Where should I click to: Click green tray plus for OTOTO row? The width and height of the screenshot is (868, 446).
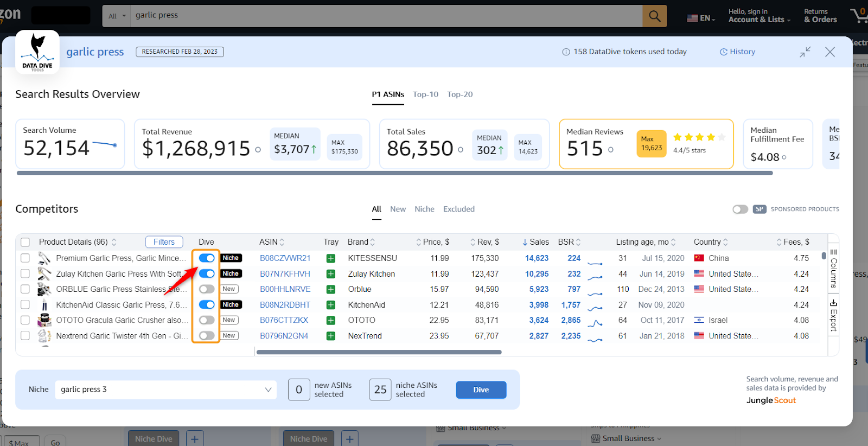click(330, 320)
